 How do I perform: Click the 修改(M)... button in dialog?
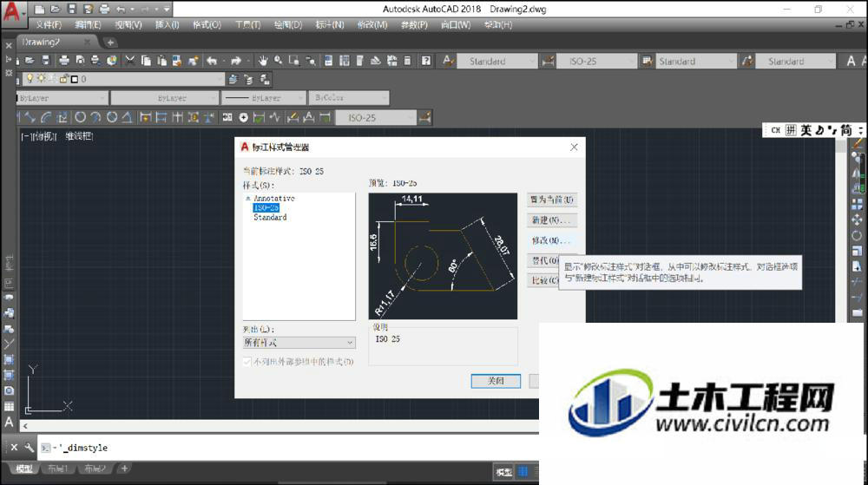(x=552, y=240)
